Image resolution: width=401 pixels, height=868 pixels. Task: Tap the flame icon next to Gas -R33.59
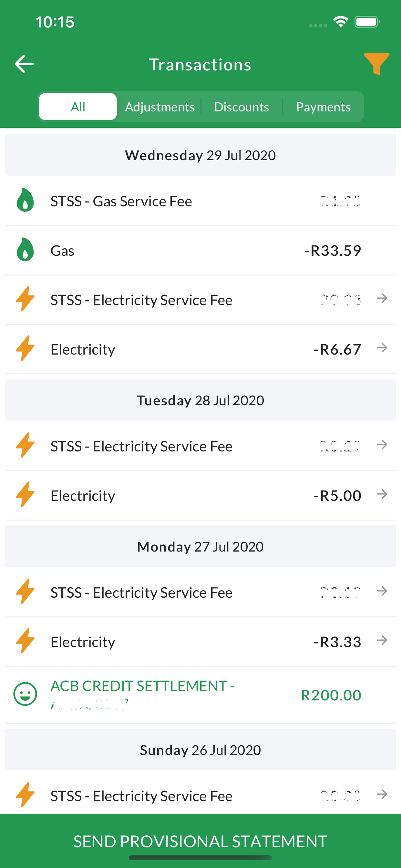click(25, 250)
